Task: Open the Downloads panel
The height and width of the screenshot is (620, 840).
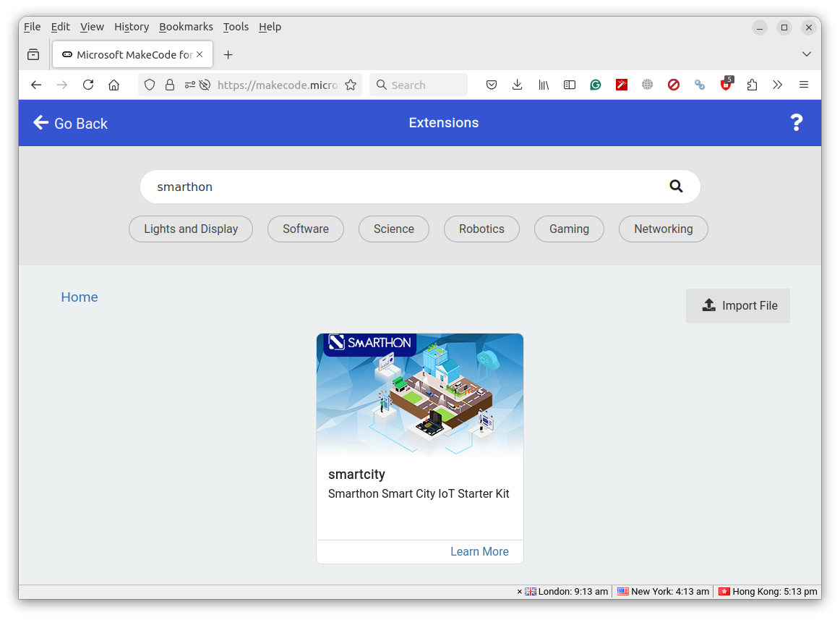Action: click(x=517, y=85)
